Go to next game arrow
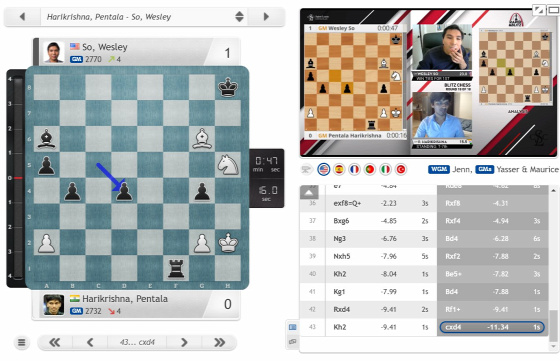 point(266,16)
